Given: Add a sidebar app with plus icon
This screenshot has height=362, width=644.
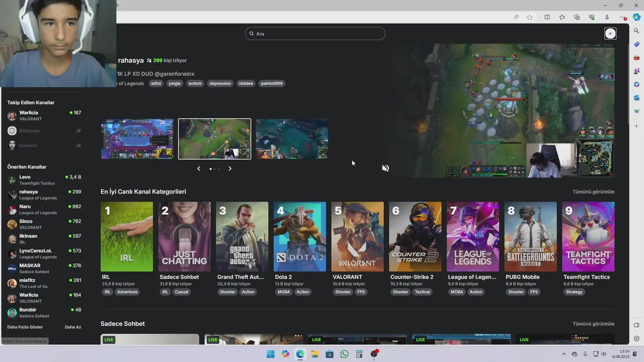Looking at the screenshot, I should pyautogui.click(x=636, y=126).
